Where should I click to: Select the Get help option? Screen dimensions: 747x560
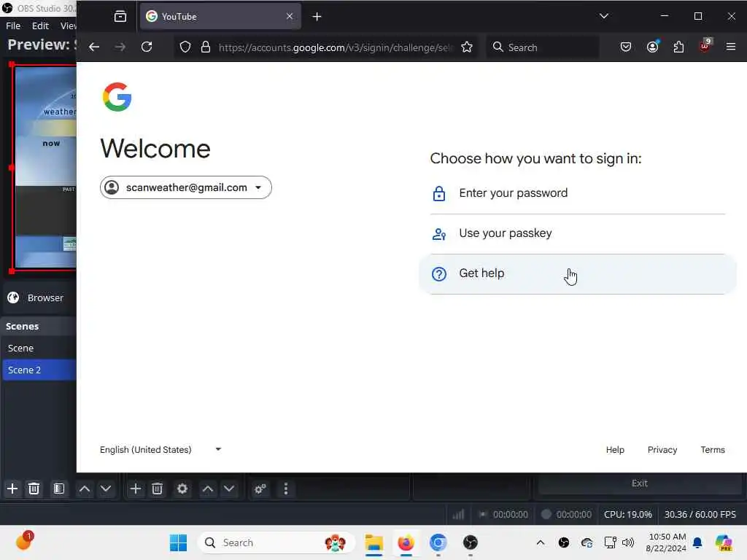pos(578,274)
